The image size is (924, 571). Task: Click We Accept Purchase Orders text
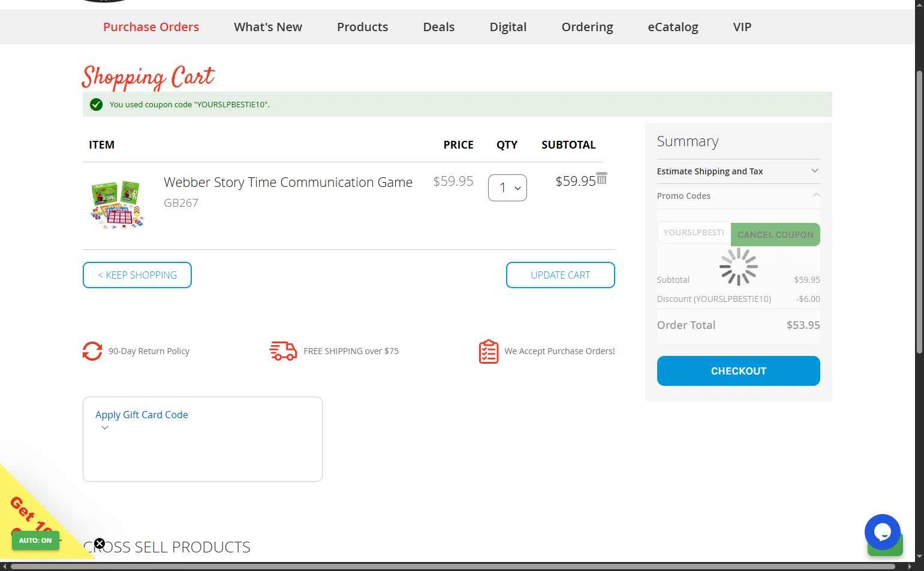point(559,351)
